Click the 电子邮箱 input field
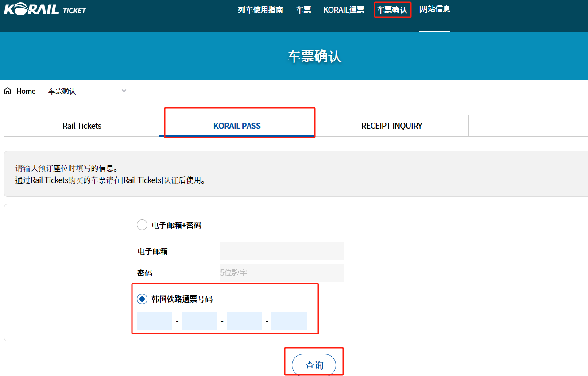 282,251
